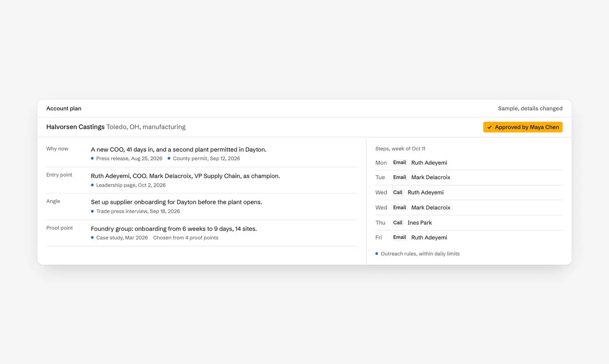The width and height of the screenshot is (609, 364).
Task: Click the Call tag beside Ruth Adeyemi on Wed
Action: coord(398,192)
